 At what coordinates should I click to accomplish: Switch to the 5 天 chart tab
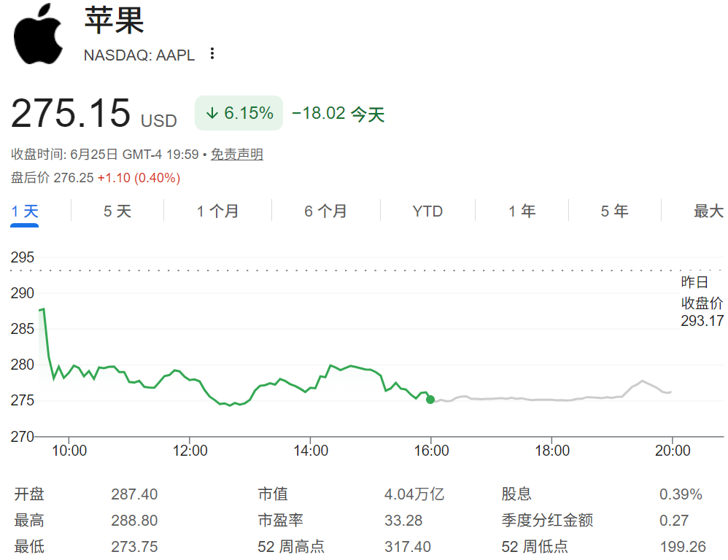point(117,211)
